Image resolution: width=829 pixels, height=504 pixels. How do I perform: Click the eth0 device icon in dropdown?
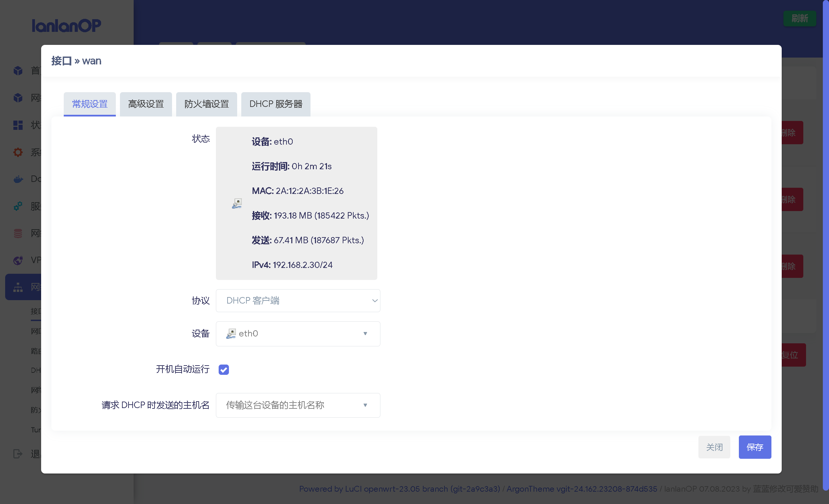click(x=231, y=333)
